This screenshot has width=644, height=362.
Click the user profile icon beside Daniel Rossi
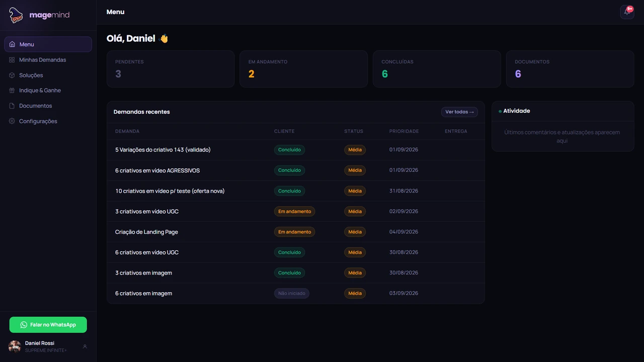coord(85,346)
